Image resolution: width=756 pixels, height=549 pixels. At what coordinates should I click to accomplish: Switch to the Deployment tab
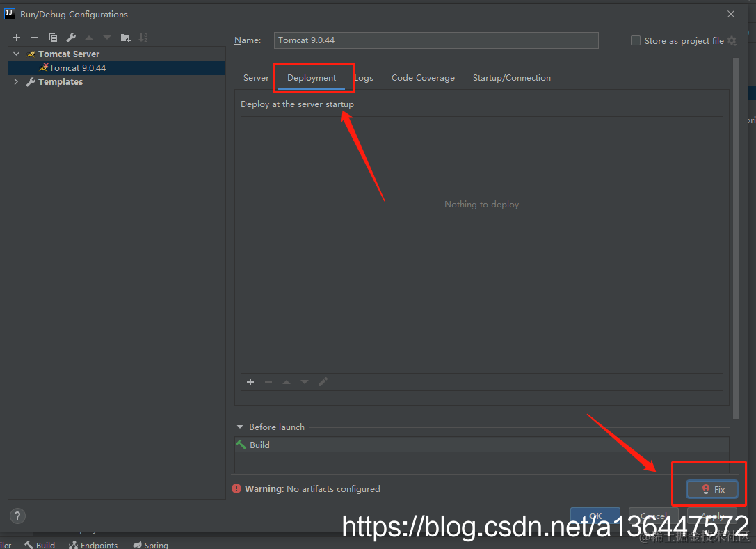click(312, 78)
